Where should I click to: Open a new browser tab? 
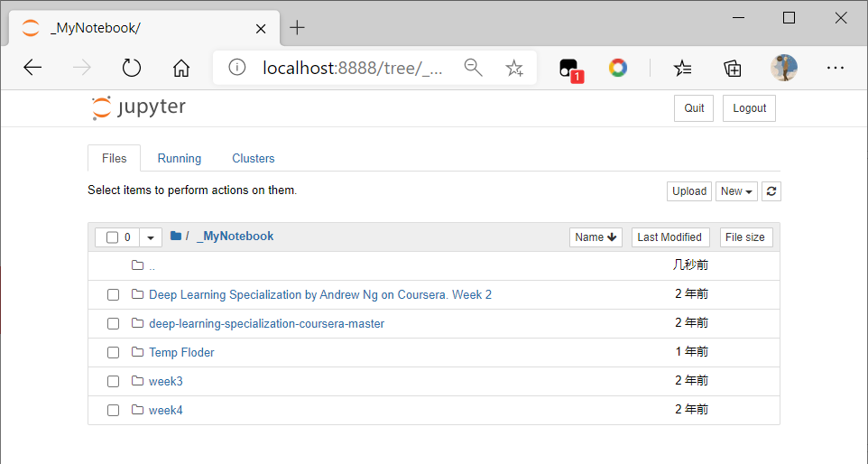pos(297,28)
